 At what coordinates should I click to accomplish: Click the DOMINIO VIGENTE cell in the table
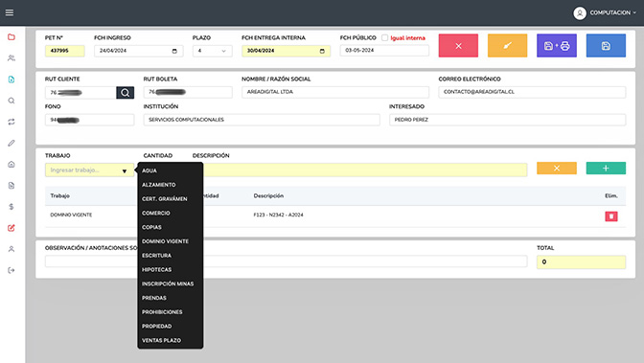[x=71, y=216]
